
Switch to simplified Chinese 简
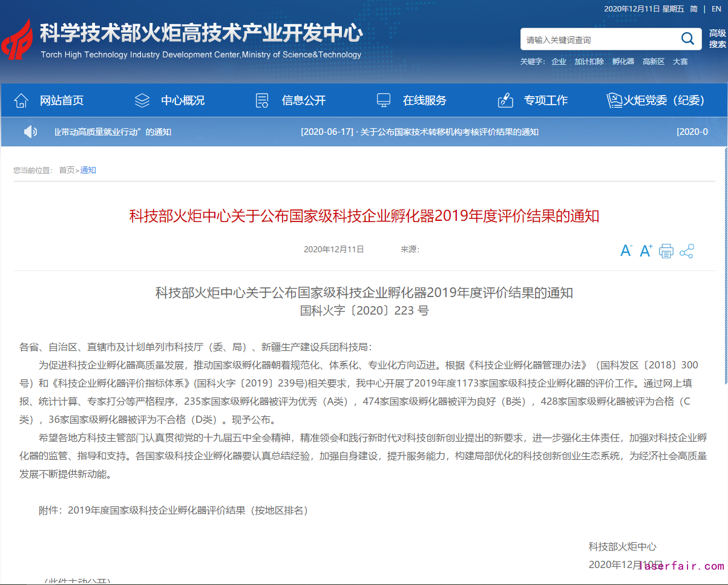[694, 8]
